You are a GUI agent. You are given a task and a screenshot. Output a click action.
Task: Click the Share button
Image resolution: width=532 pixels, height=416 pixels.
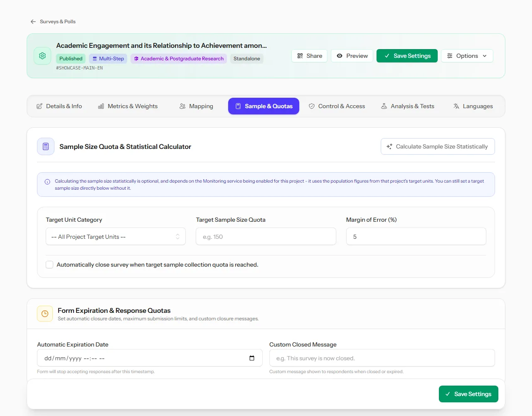tap(310, 56)
